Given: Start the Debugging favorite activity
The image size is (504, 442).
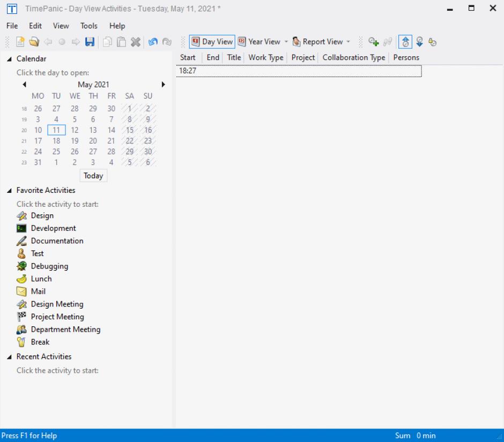Looking at the screenshot, I should [42, 266].
